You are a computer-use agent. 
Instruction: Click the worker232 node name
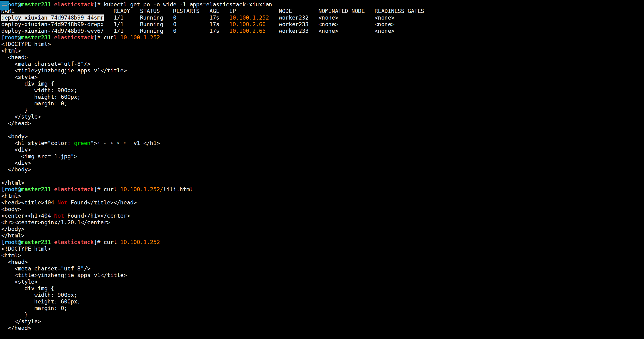coord(293,18)
